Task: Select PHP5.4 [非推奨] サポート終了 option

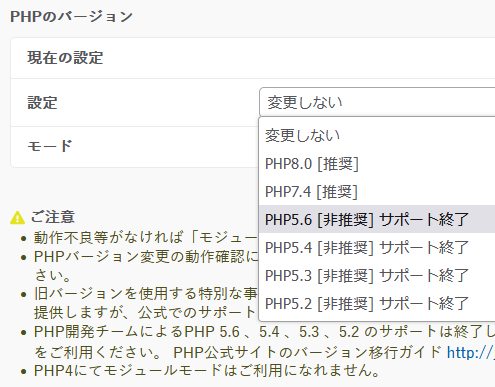Action: (377, 247)
